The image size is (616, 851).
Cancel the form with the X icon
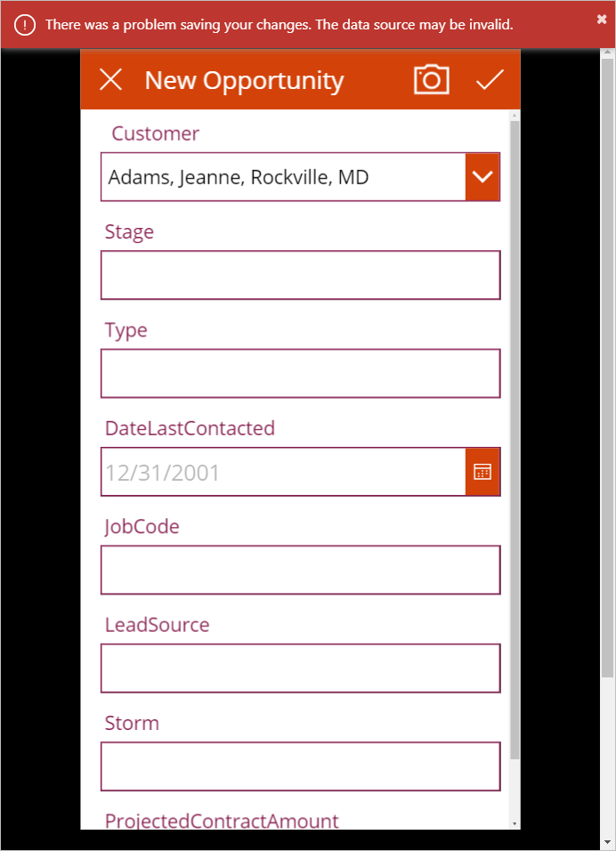coord(110,80)
